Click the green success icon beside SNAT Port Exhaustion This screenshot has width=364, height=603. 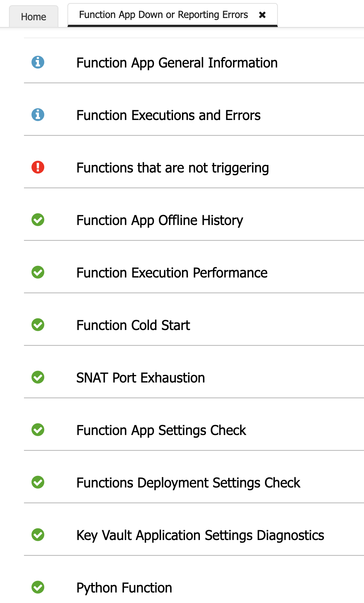[x=39, y=378]
